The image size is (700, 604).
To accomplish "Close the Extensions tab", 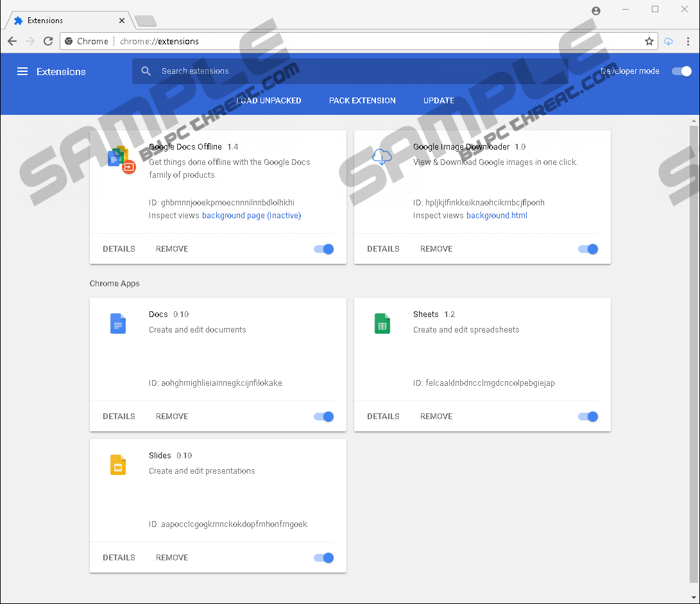I will [122, 21].
